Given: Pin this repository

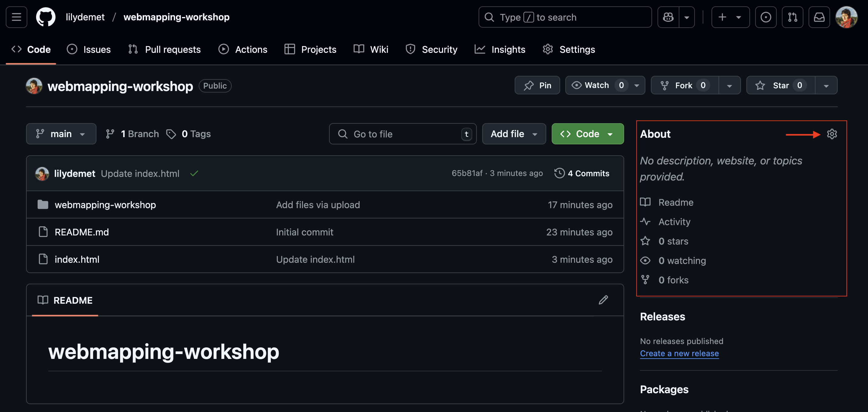Looking at the screenshot, I should (537, 85).
